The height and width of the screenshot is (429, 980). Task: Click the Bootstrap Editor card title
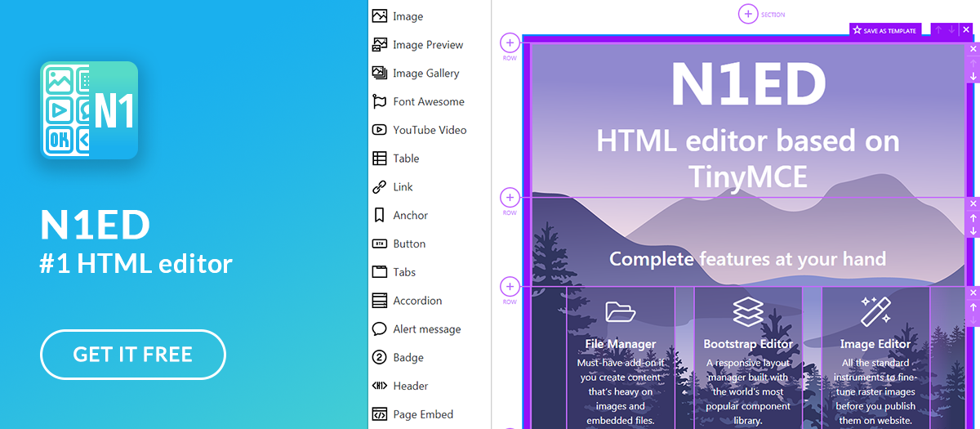click(748, 344)
